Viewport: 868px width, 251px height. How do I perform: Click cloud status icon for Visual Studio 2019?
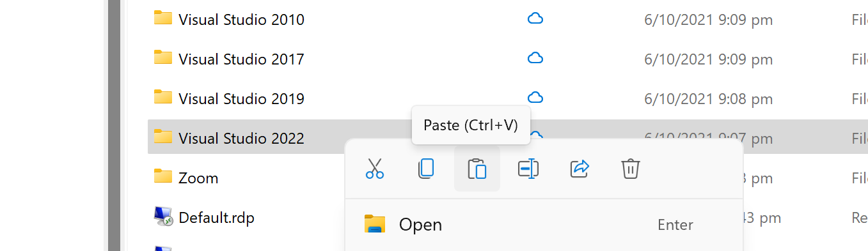pos(535,98)
